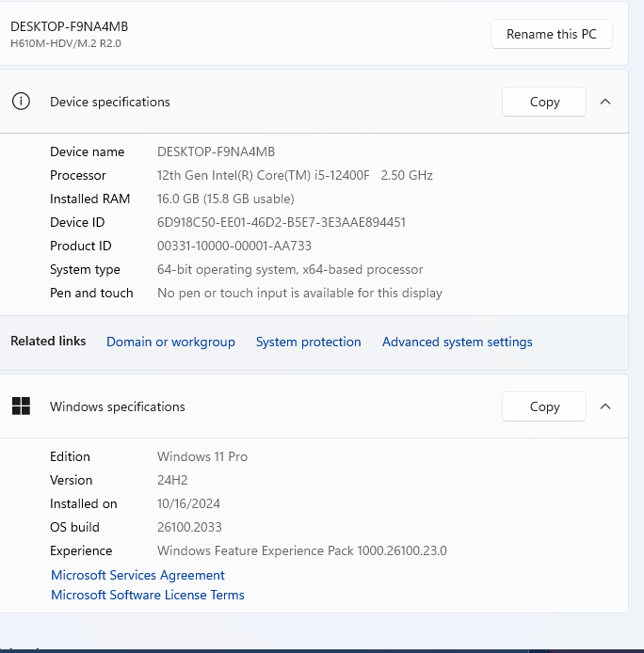Select the Device ID value 6D918C50-EE01-46D2-B5E7-3E3AAE894451
The width and height of the screenshot is (644, 653).
coord(282,222)
